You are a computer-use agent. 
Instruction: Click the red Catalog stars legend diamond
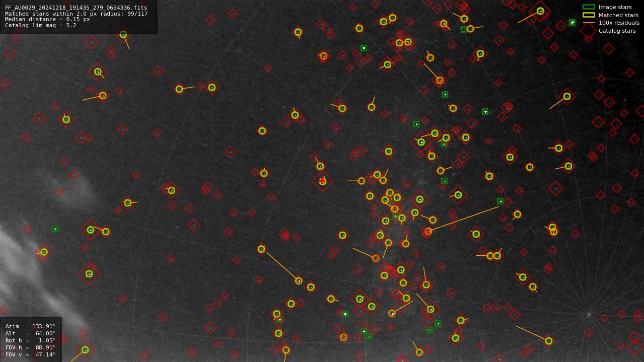click(589, 31)
